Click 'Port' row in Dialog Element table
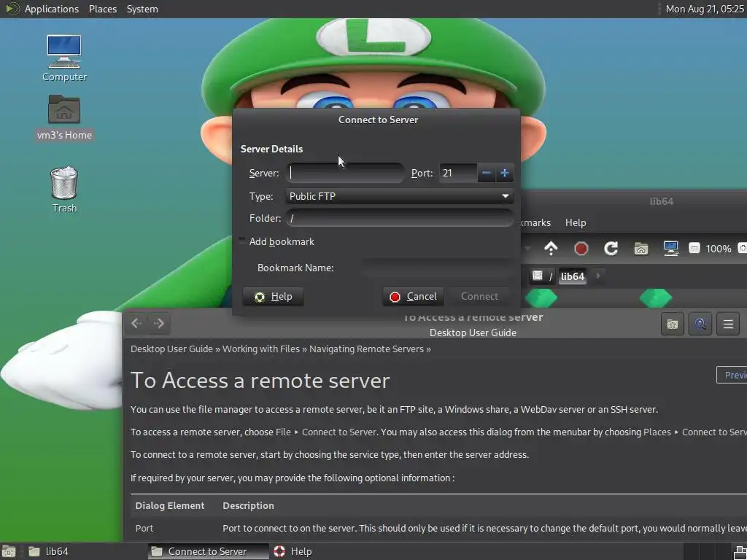747x560 pixels. click(438, 528)
